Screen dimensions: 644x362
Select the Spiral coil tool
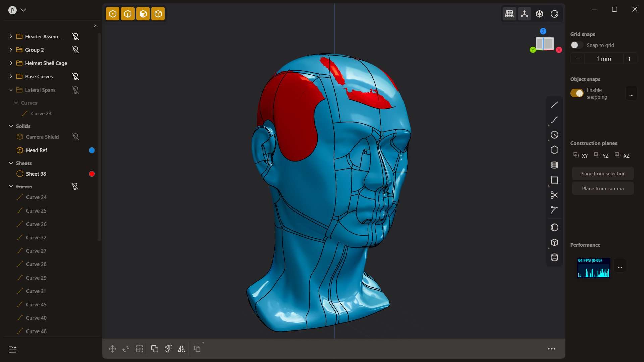click(x=554, y=165)
